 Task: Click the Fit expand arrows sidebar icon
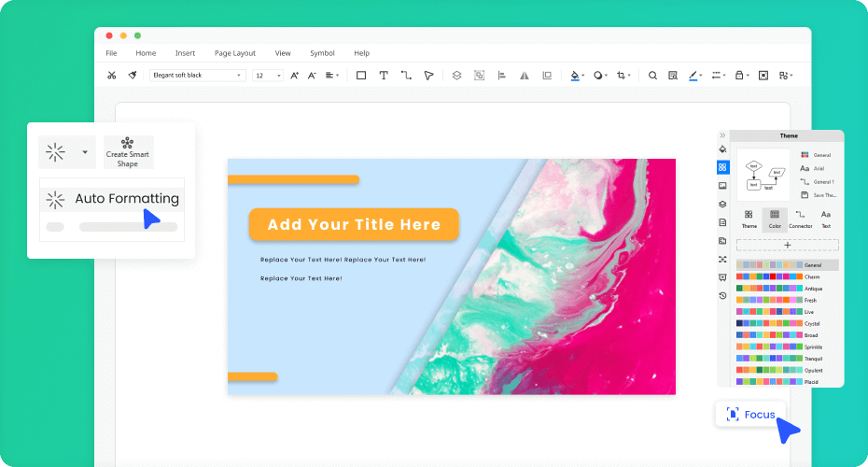pos(722,260)
